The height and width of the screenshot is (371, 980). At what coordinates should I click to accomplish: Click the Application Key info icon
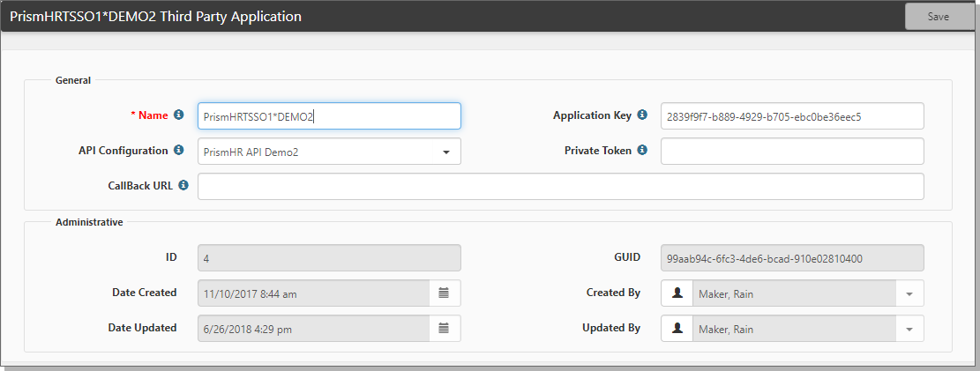pos(642,115)
